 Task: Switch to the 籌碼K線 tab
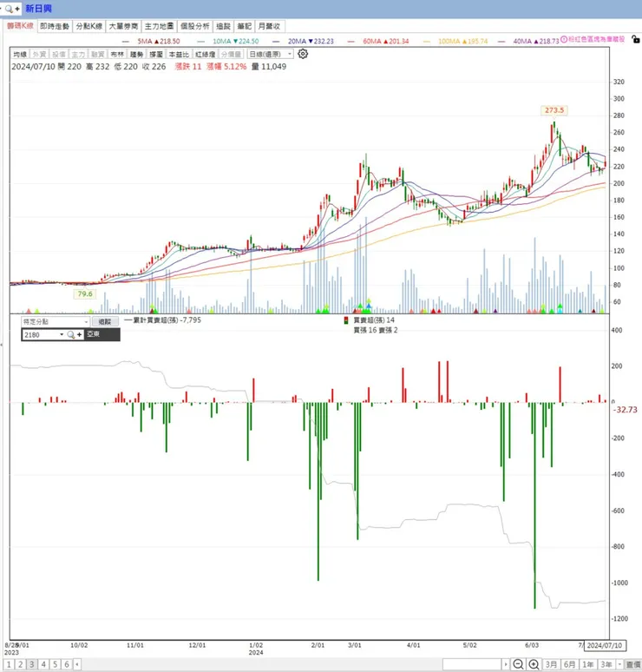[20, 26]
